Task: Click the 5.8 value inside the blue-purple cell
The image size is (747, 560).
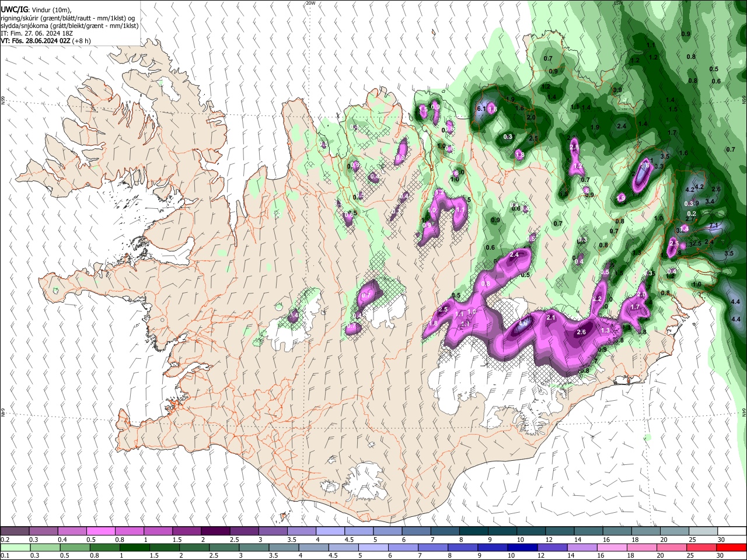Action: coord(645,166)
